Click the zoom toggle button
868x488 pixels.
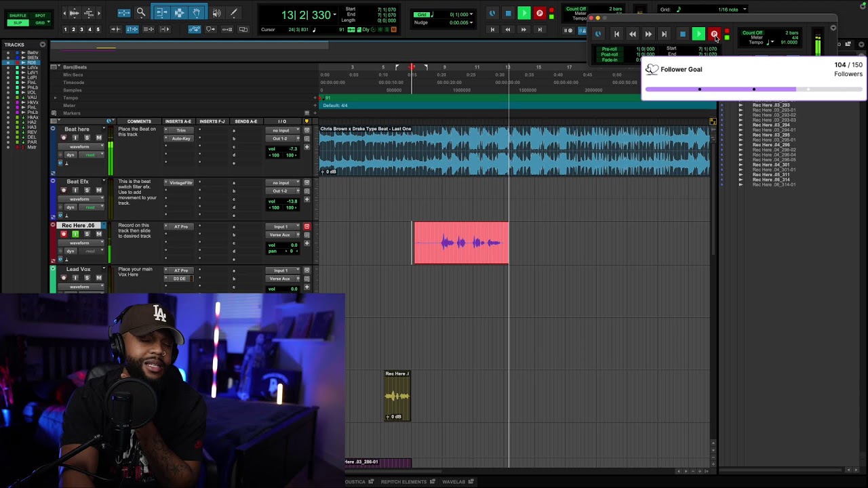[124, 12]
